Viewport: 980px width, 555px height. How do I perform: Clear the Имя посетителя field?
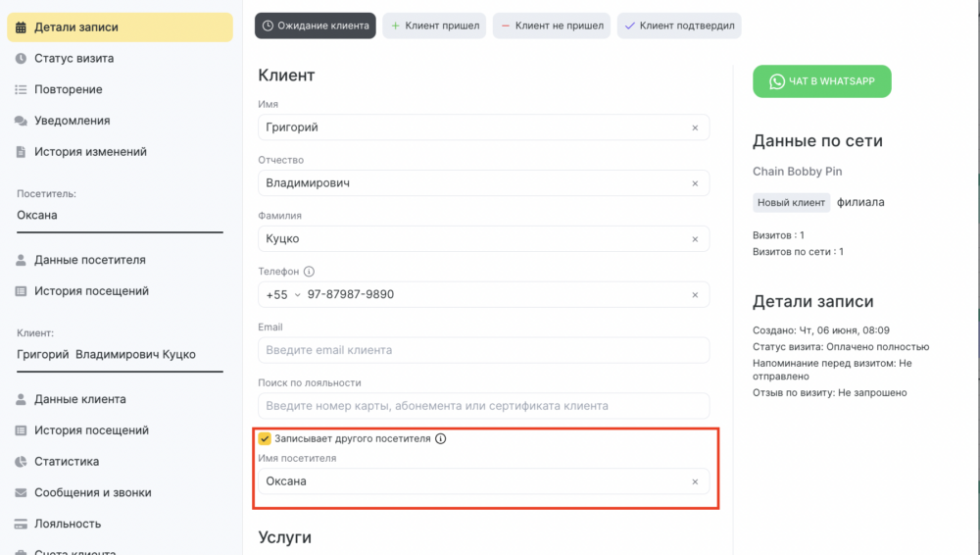[x=695, y=481]
